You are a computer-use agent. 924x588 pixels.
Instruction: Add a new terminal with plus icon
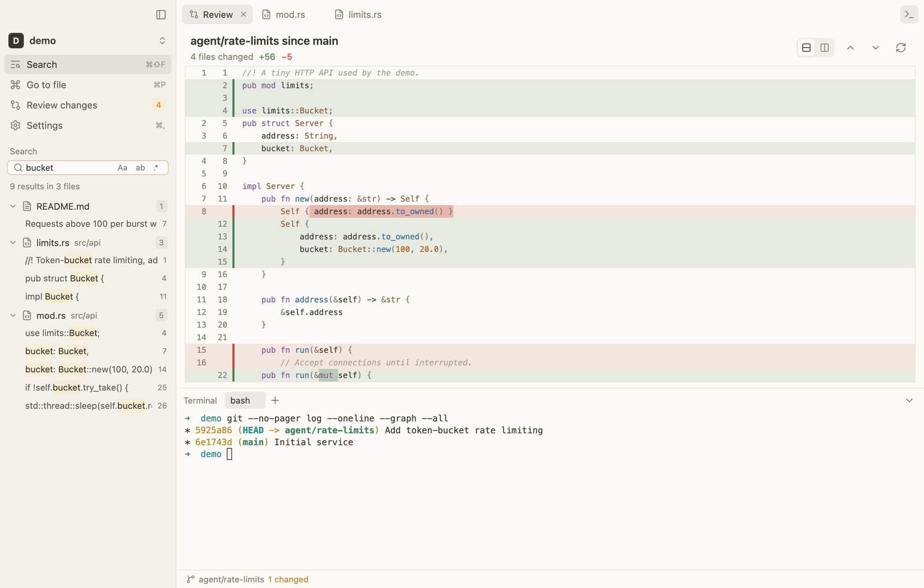[x=275, y=400]
